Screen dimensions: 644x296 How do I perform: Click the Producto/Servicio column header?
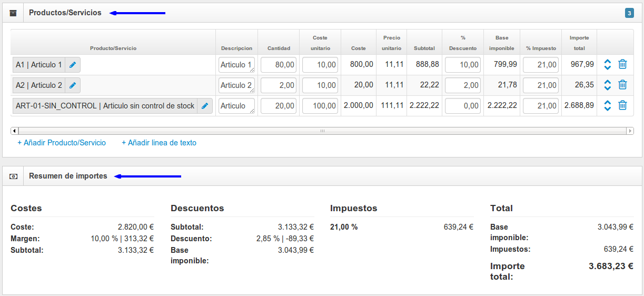coord(113,48)
